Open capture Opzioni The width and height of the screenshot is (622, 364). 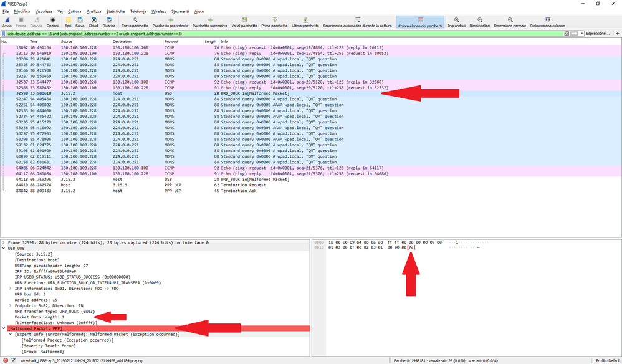click(52, 22)
